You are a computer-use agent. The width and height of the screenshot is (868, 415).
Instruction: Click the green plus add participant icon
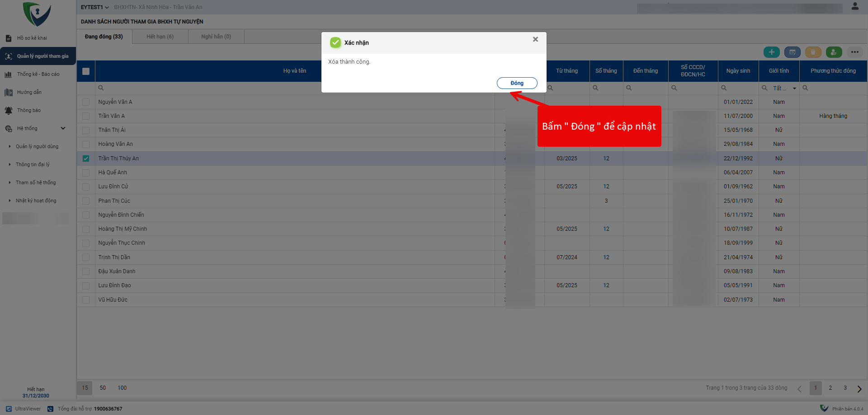click(x=771, y=52)
